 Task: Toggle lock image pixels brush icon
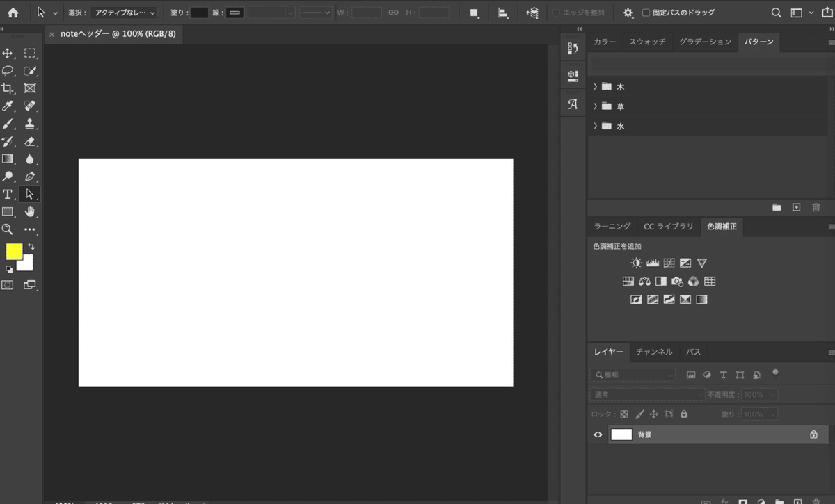pyautogui.click(x=639, y=414)
